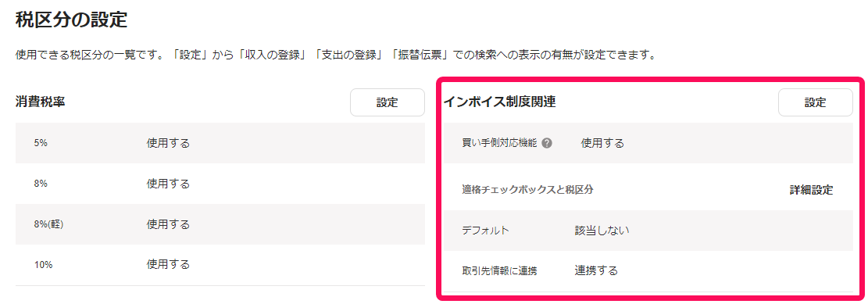Click the 該当しない default value
This screenshot has width=868, height=304.
click(x=602, y=231)
